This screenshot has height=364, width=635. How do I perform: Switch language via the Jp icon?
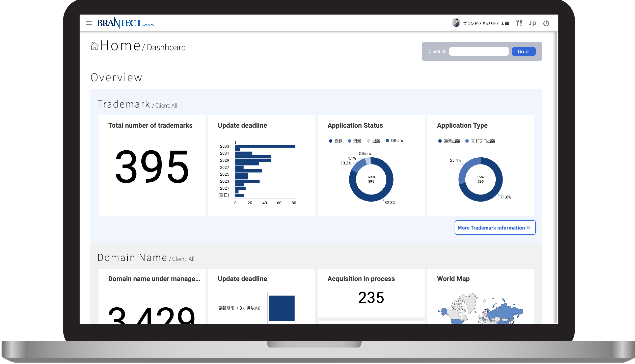(532, 23)
